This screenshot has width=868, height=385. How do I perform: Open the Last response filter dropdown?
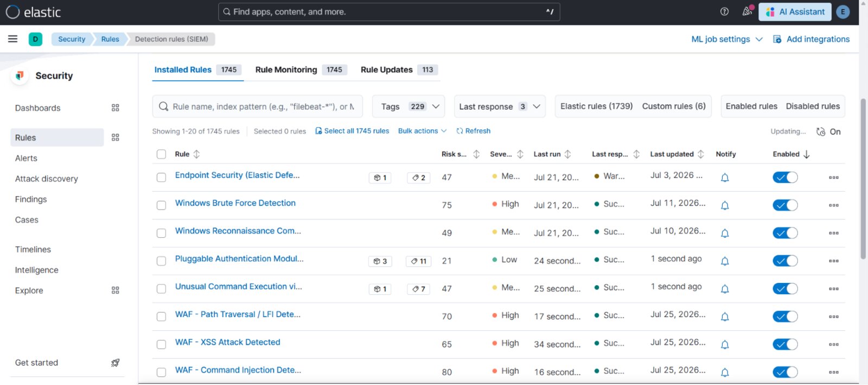pos(500,106)
